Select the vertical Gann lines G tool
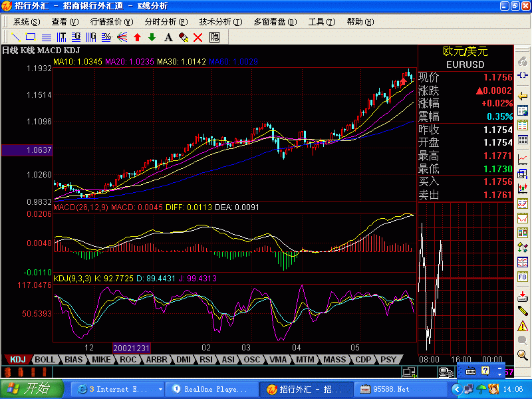 (x=91, y=37)
